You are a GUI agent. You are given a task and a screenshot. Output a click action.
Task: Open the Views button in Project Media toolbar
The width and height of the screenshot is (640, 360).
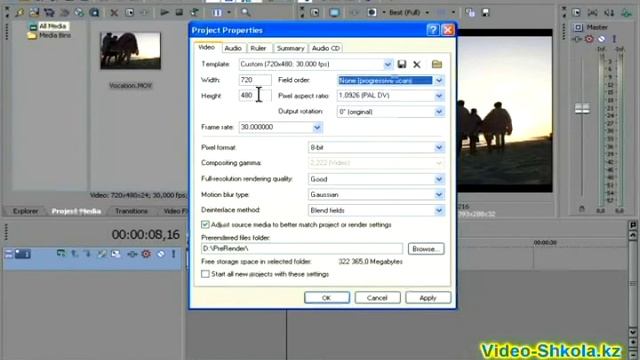(x=218, y=13)
